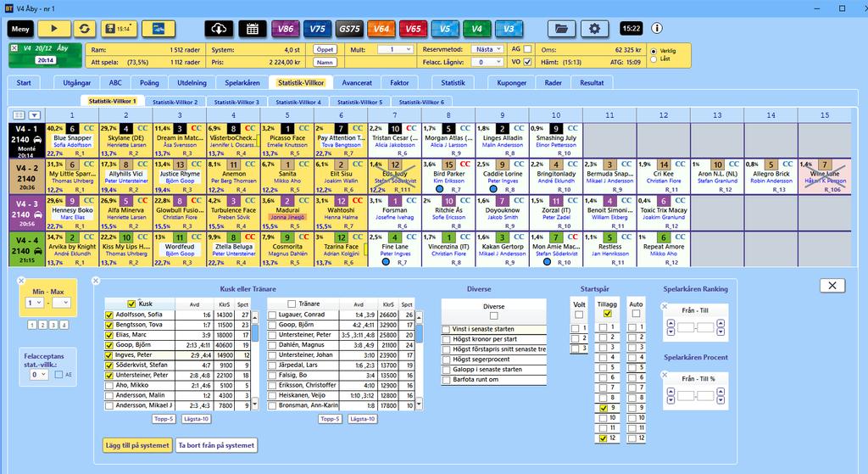Image resolution: width=868 pixels, height=474 pixels.
Task: Increase Spelarkåren Procent Från value up arrow
Action: (x=671, y=392)
